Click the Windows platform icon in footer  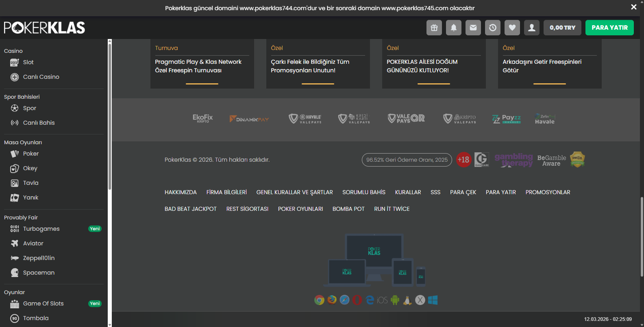(x=433, y=300)
